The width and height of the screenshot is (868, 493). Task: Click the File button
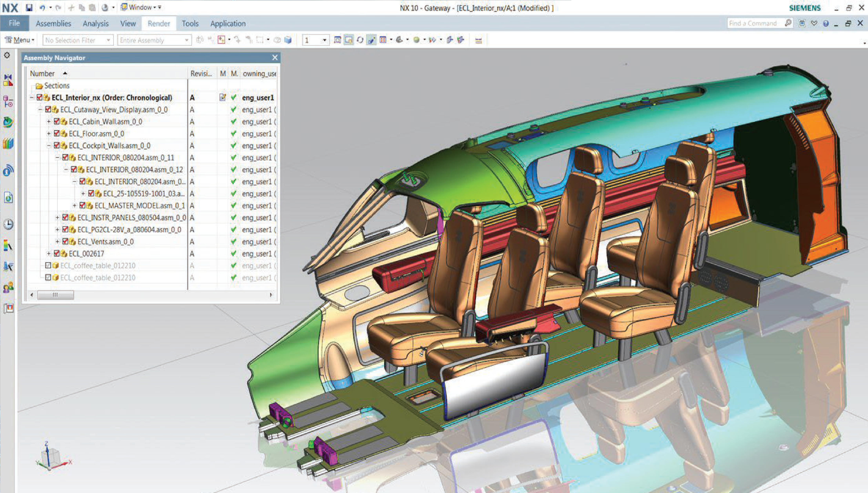click(x=14, y=23)
